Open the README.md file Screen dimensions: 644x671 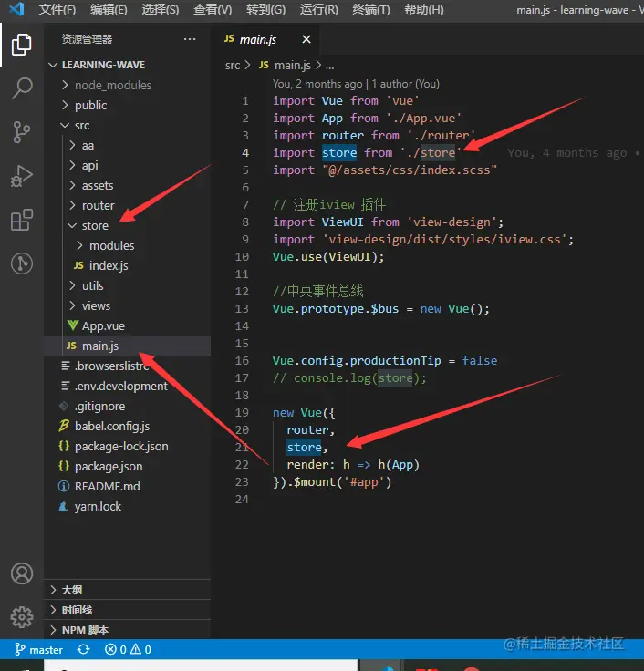point(127,486)
